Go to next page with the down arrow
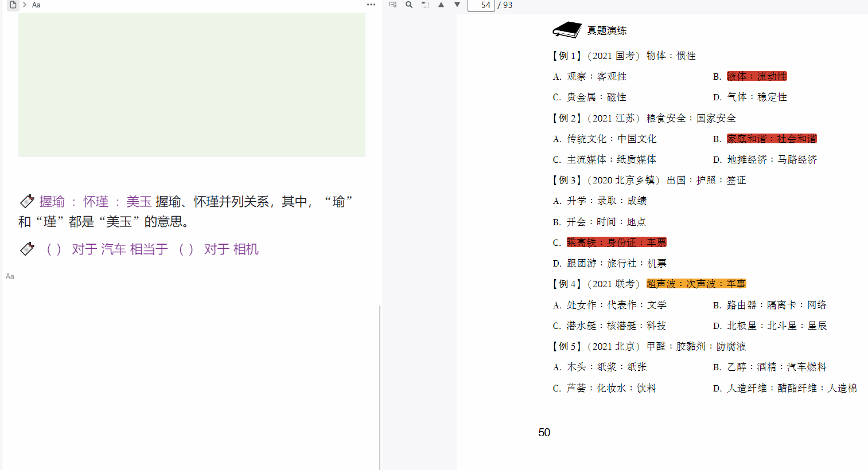Image resolution: width=868 pixels, height=470 pixels. click(457, 5)
